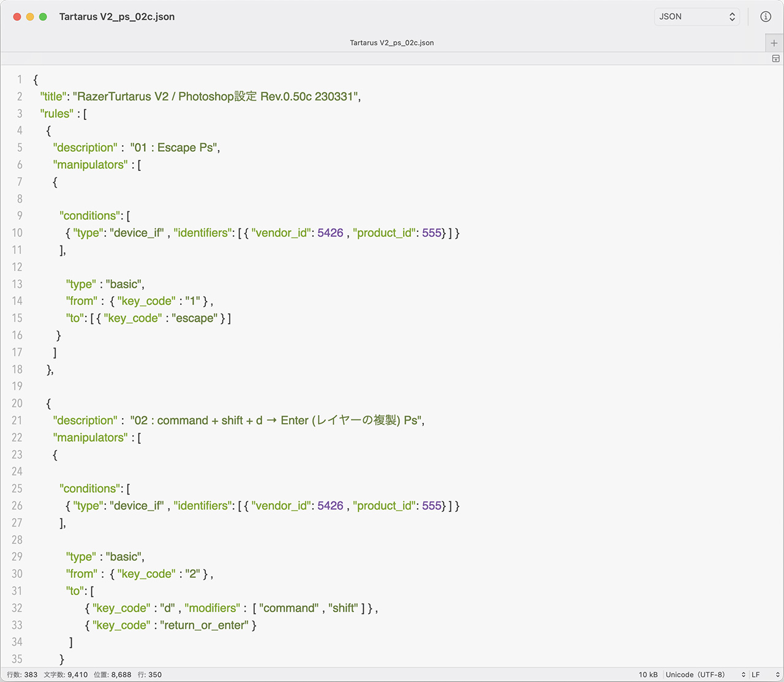784x682 pixels.
Task: Add a new tab with plus button
Action: coord(774,43)
